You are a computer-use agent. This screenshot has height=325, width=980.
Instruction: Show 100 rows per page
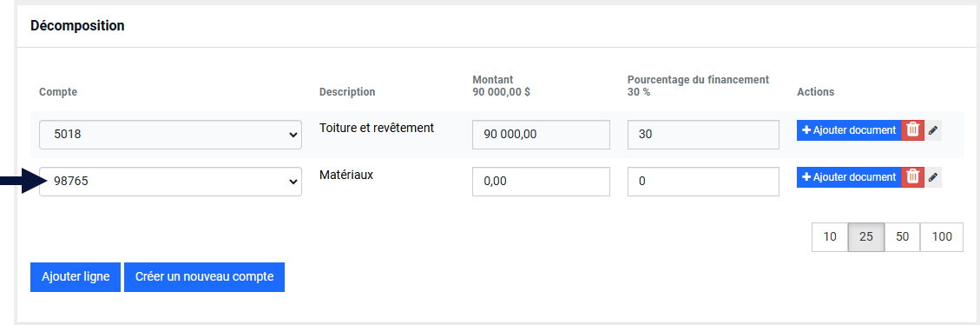tap(942, 236)
